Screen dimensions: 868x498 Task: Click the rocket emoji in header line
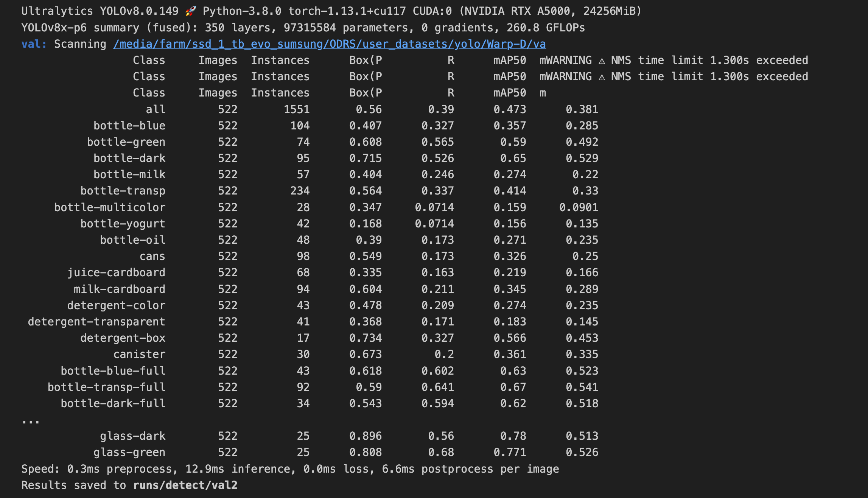190,11
